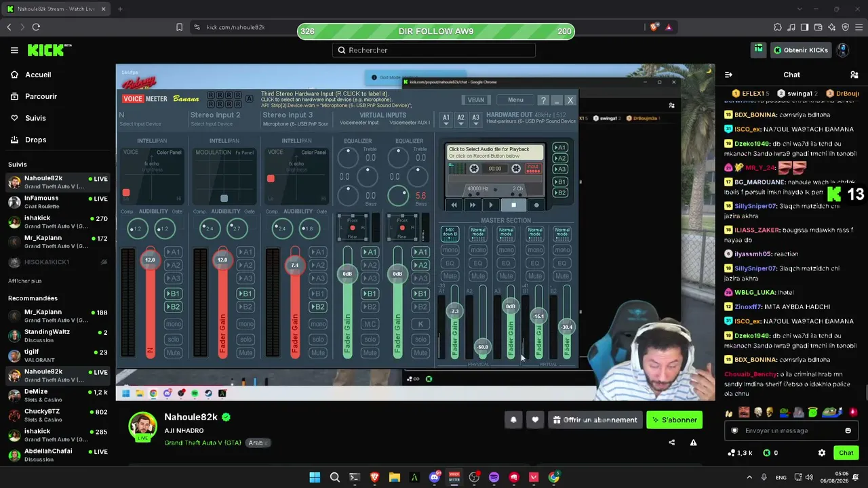
Task: Click the heart follow icon under the stream
Action: point(535,420)
